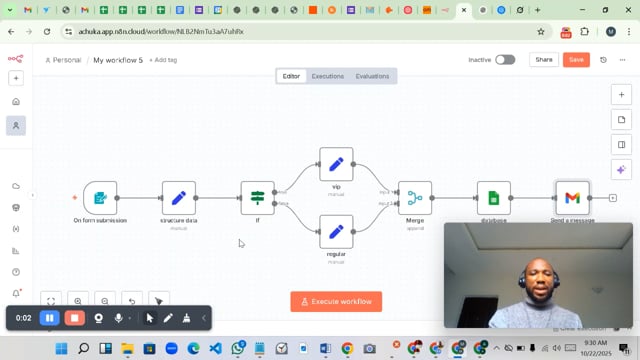The width and height of the screenshot is (640, 360).
Task: Select the My workflow 5 title
Action: pos(118,60)
